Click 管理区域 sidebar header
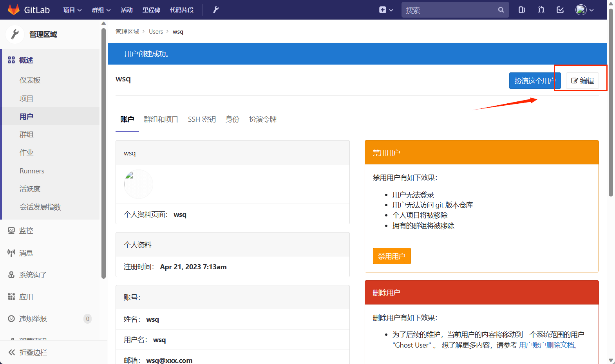 click(x=43, y=34)
